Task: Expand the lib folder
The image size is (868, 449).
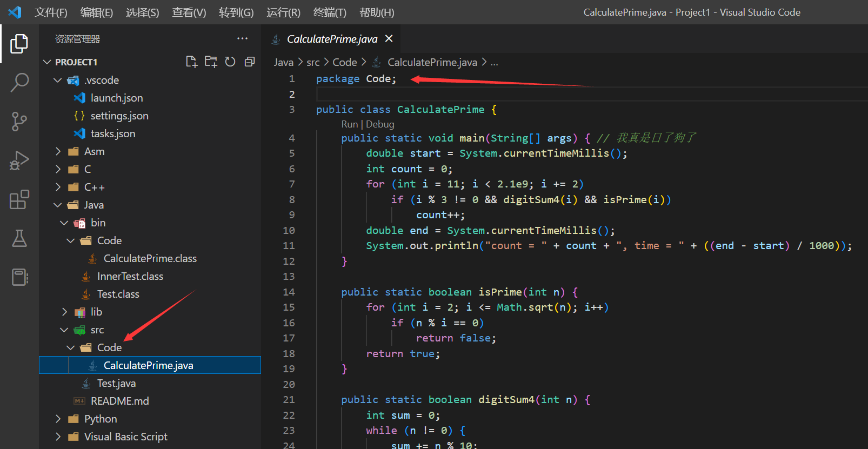Action: pos(64,312)
